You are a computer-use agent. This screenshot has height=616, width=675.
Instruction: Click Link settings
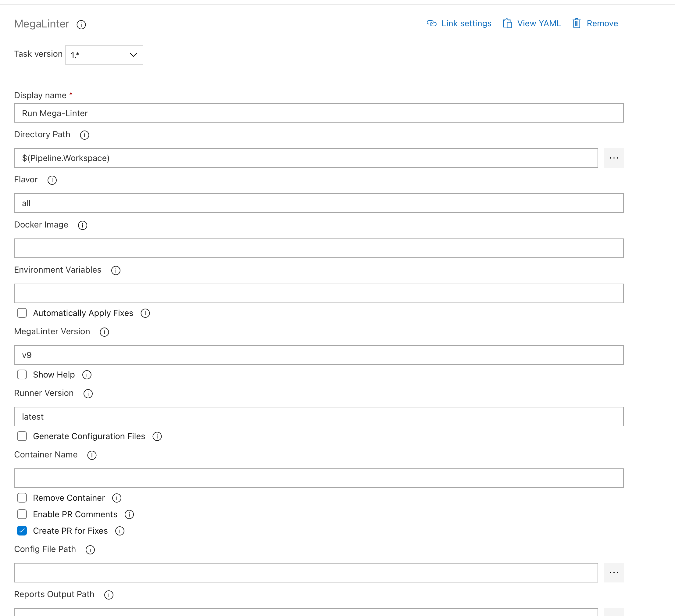[x=466, y=23]
